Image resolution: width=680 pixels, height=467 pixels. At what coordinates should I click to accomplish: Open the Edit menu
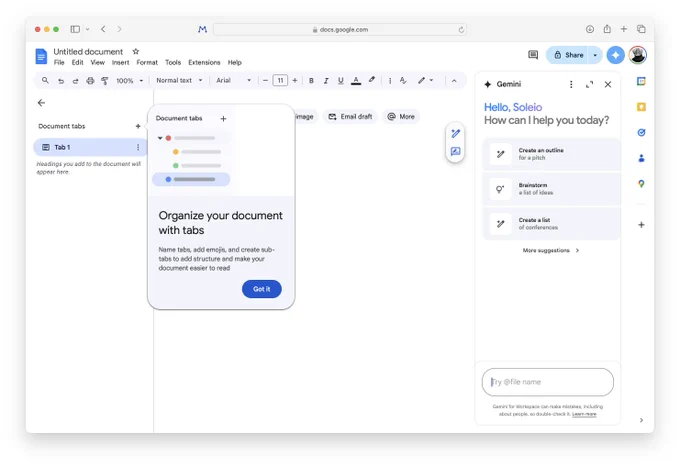(78, 62)
